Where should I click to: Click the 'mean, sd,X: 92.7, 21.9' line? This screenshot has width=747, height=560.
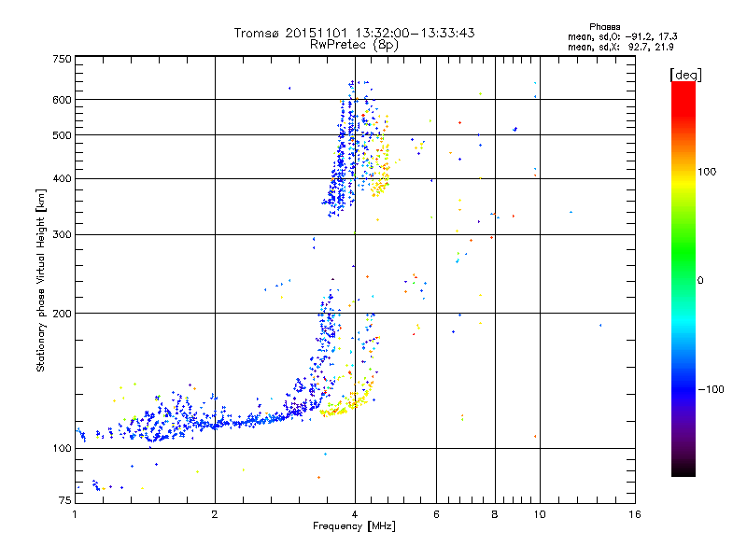(x=620, y=47)
